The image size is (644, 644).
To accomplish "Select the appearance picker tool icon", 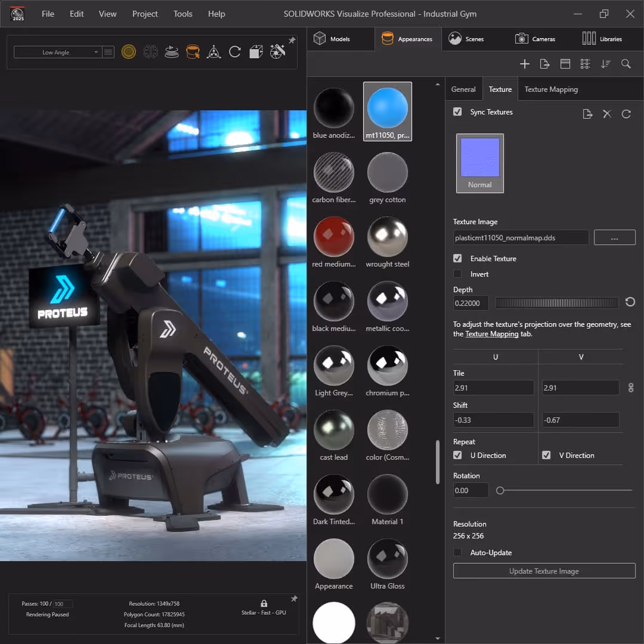I will 193,52.
